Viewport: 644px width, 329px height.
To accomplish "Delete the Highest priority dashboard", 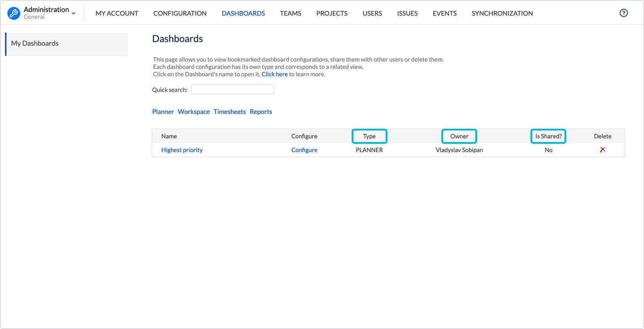I will (x=602, y=150).
